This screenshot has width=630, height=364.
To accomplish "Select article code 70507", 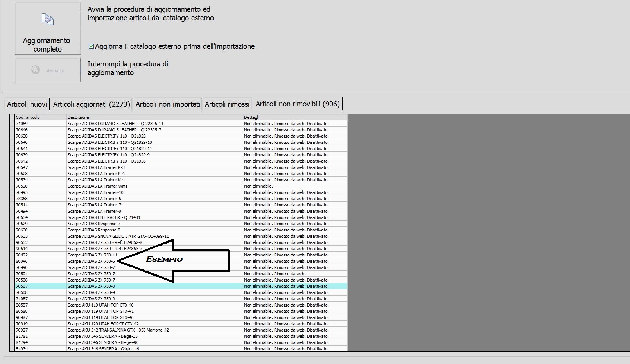I will 22,286.
